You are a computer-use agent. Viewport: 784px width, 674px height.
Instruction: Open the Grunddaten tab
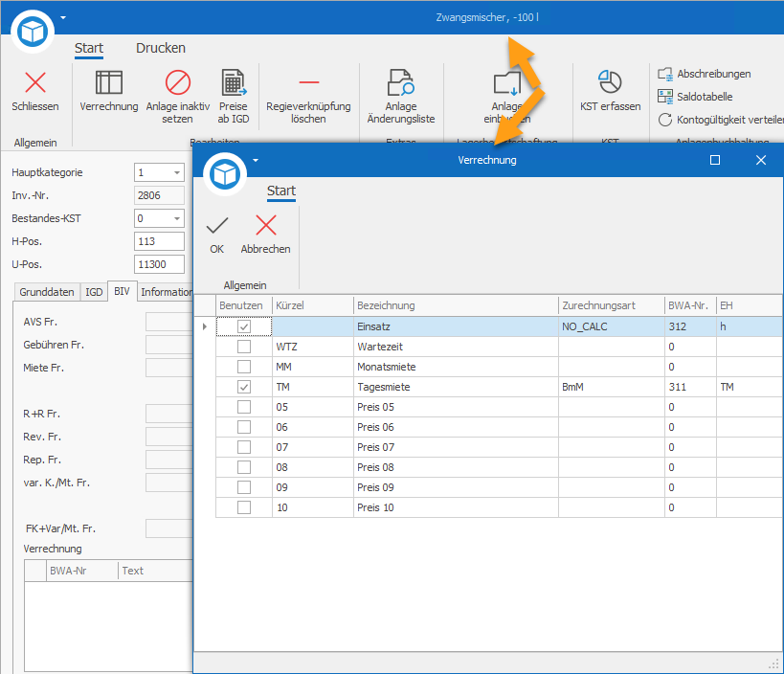tap(47, 292)
